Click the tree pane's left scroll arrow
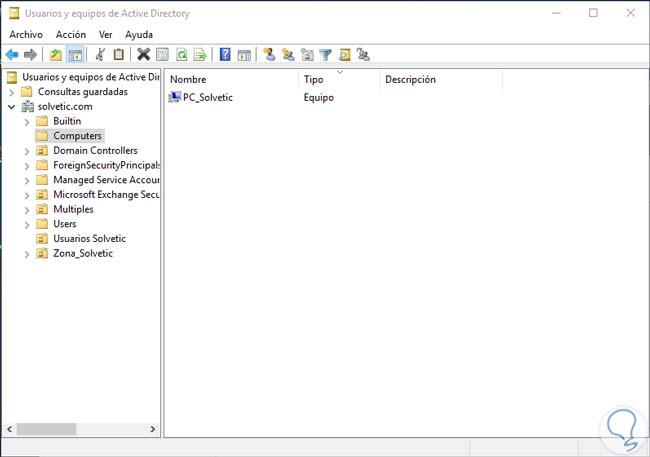The image size is (650, 457). (x=10, y=429)
